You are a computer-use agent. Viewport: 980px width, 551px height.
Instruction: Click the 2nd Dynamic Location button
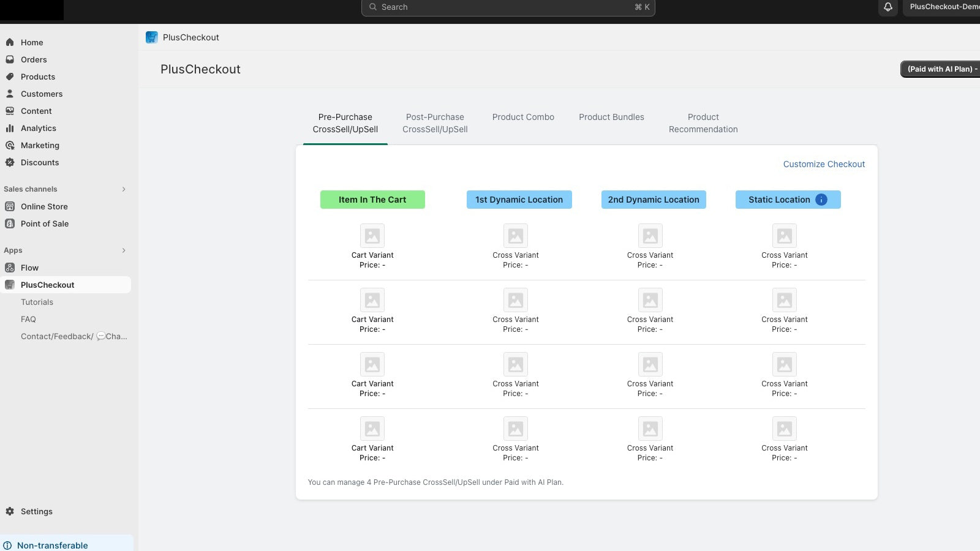[654, 200]
